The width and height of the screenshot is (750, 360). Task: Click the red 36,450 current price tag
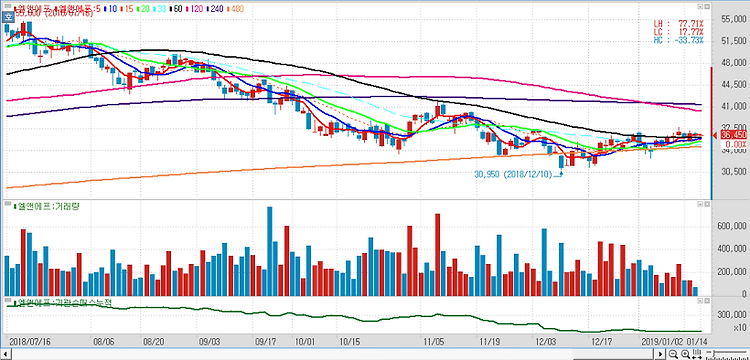click(x=734, y=135)
